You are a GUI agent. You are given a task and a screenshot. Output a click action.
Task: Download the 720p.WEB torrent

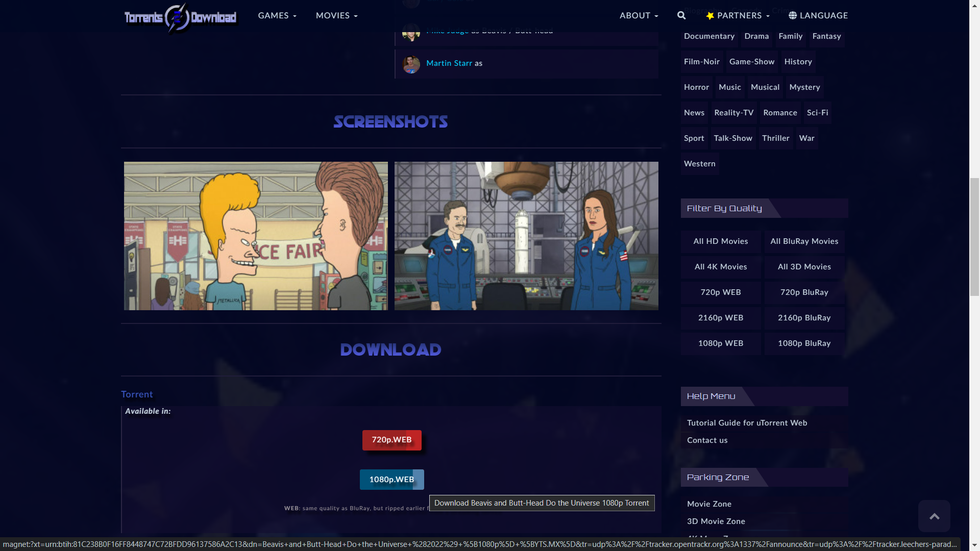click(392, 440)
